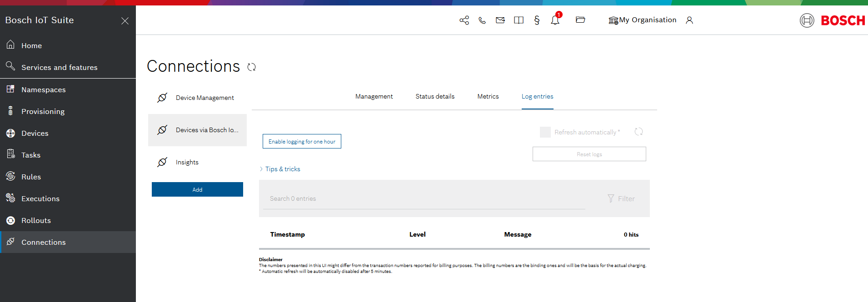Select the Insights connection

pos(197,162)
